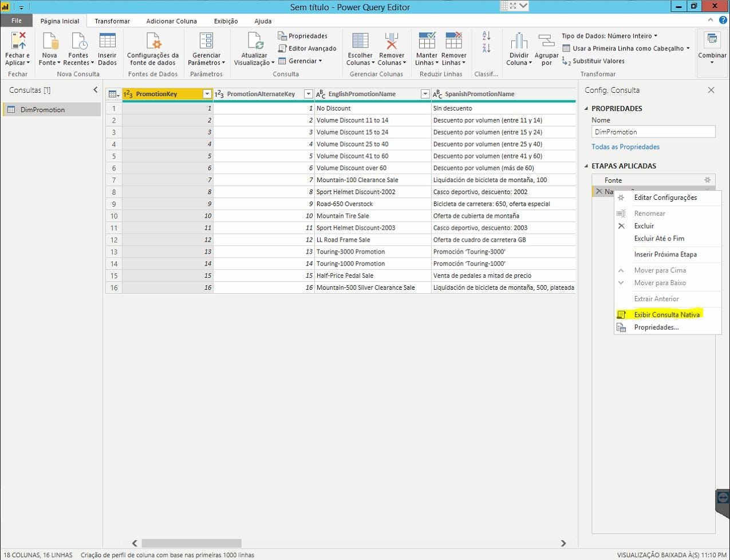Image resolution: width=730 pixels, height=560 pixels.
Task: Sort ascending with the A-Z icon
Action: 487,36
